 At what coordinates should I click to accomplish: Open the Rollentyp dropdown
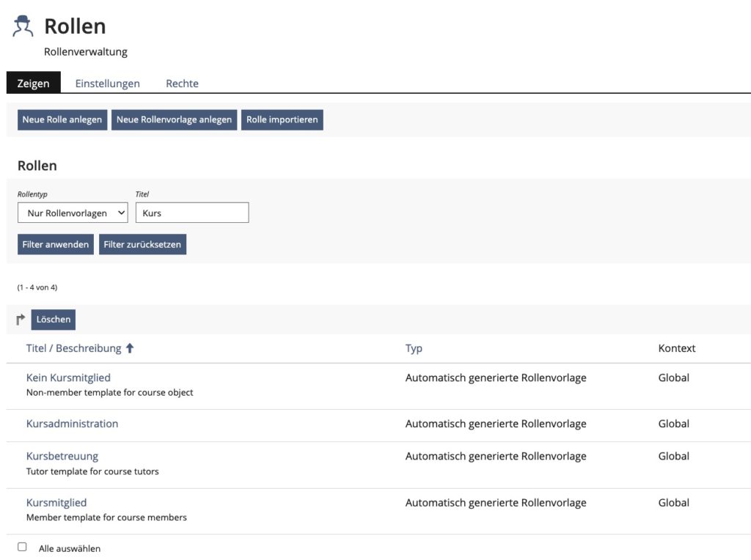click(73, 213)
